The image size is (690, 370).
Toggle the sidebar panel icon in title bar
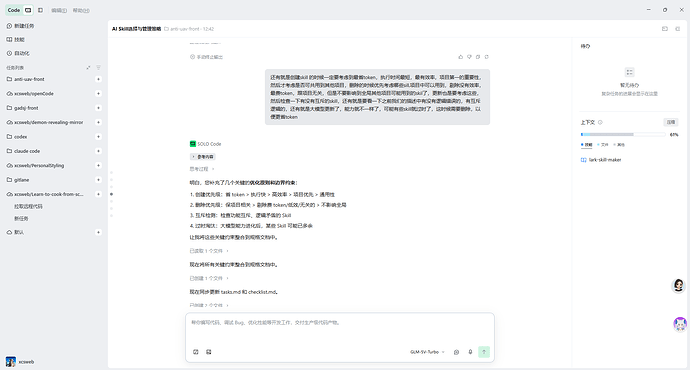point(40,10)
